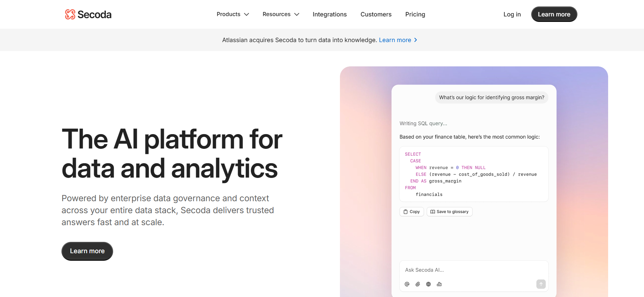Click the gross margin question chat bubble
644x297 pixels.
tap(491, 98)
